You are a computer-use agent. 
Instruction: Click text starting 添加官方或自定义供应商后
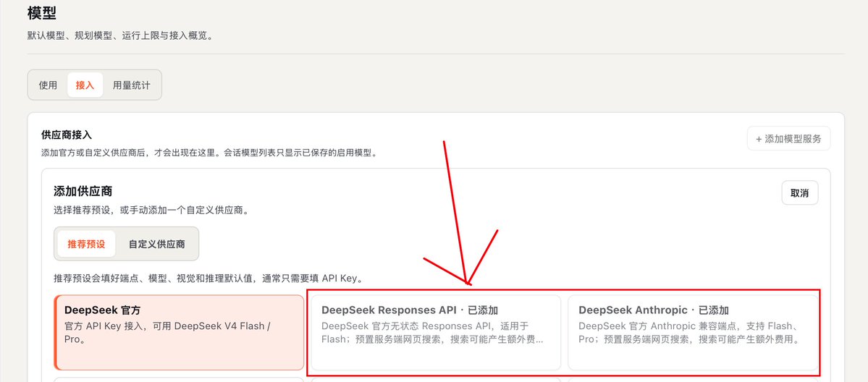[x=209, y=153]
